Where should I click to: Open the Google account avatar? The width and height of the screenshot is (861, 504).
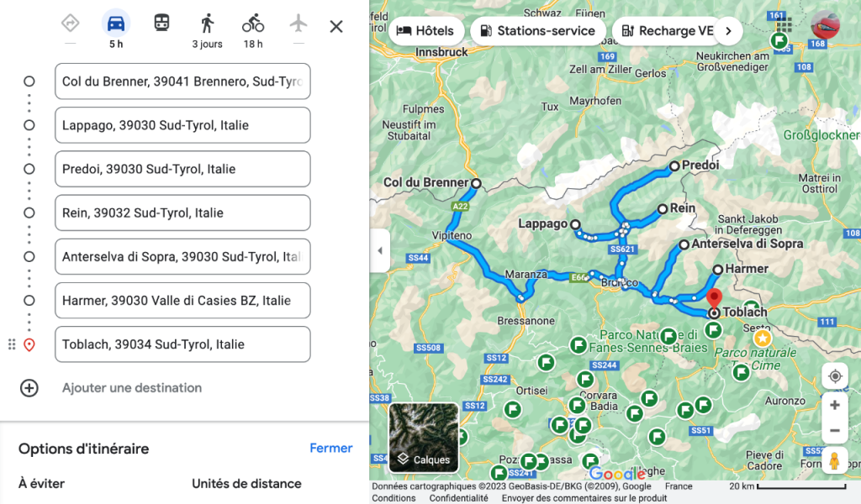[x=826, y=24]
